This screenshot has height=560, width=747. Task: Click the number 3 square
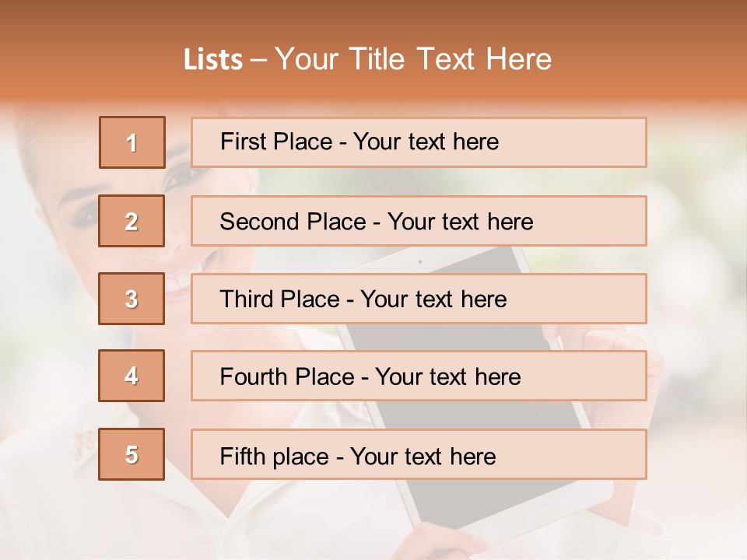tap(132, 299)
